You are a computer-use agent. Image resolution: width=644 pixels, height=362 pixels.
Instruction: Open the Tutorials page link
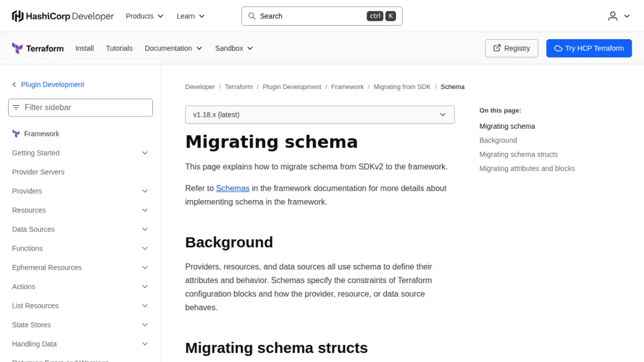point(119,48)
